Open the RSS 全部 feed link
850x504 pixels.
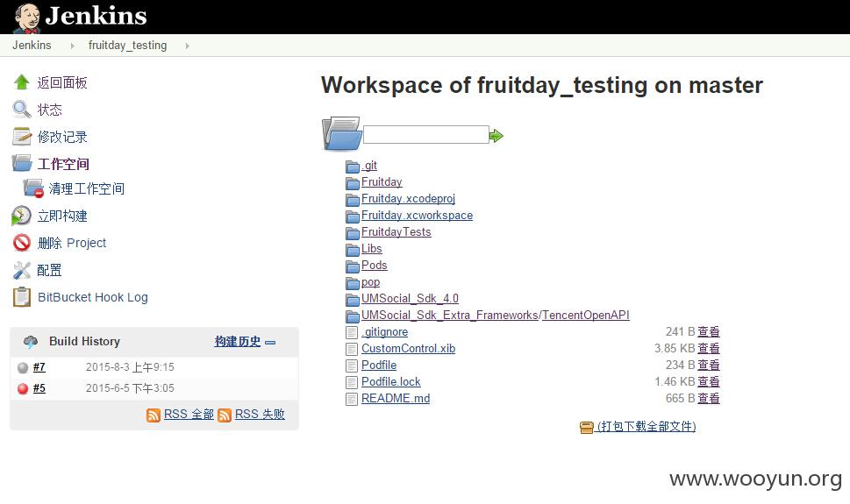coord(189,414)
